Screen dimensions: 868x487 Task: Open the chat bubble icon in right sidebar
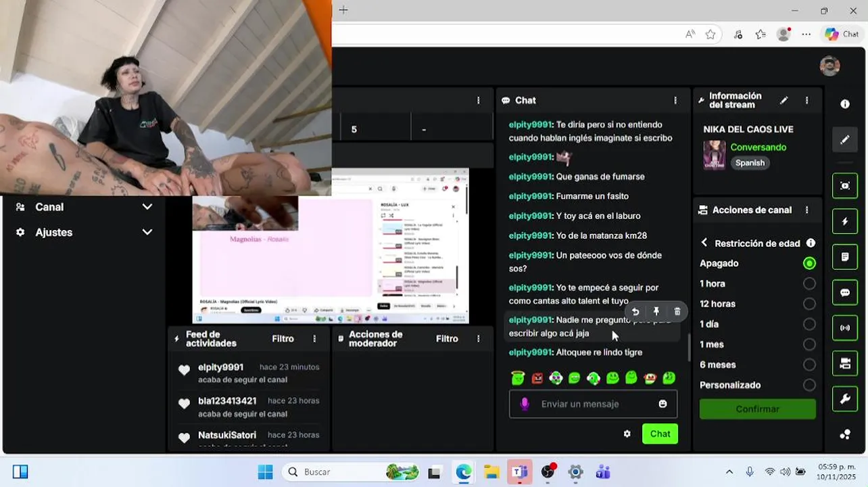pyautogui.click(x=845, y=293)
